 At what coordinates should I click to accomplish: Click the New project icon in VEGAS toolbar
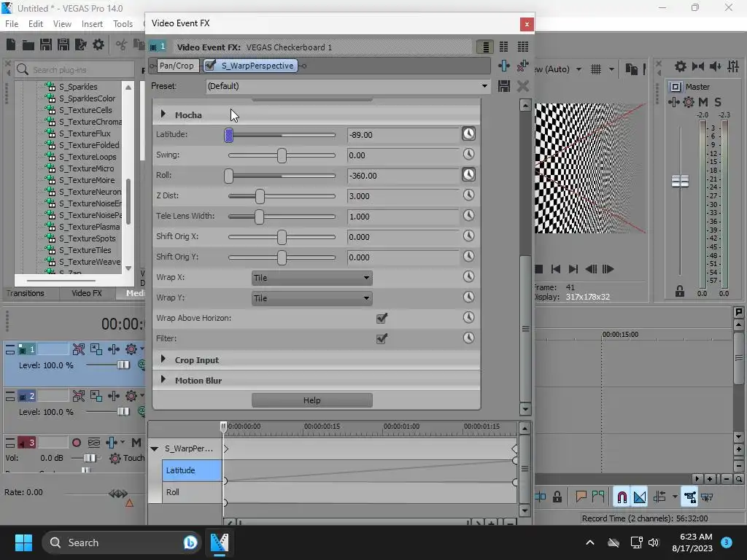point(11,44)
